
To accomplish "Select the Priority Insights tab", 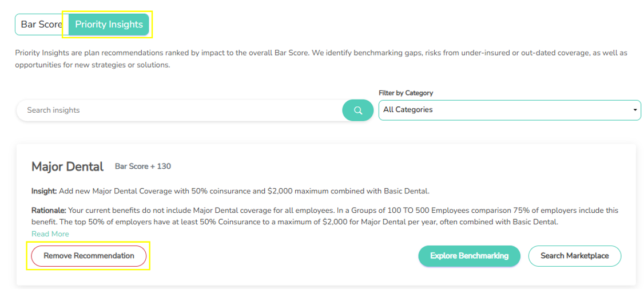I will (x=109, y=24).
